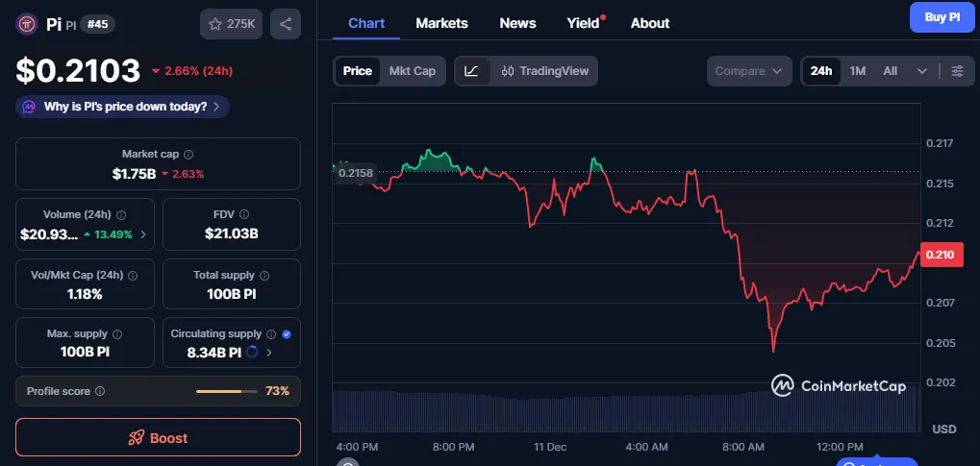
Task: Click the 11 Dec date axis label
Action: 549,447
